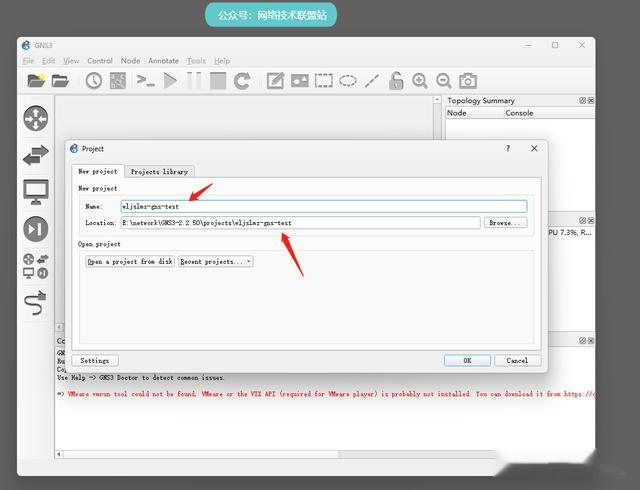Image resolution: width=640 pixels, height=490 pixels.
Task: Click the Zoom out magnifier icon
Action: coord(444,80)
